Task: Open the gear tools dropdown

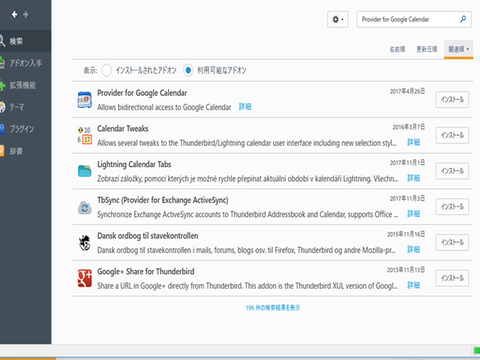Action: 338,19
